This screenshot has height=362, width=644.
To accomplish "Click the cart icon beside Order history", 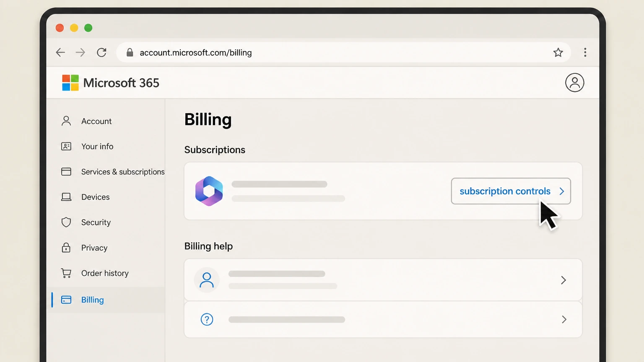I will tap(66, 273).
